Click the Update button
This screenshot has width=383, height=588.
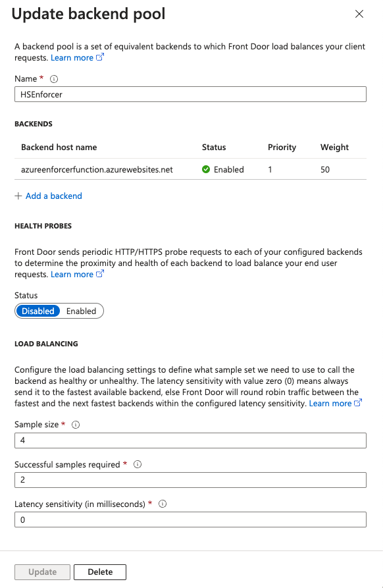(42, 572)
